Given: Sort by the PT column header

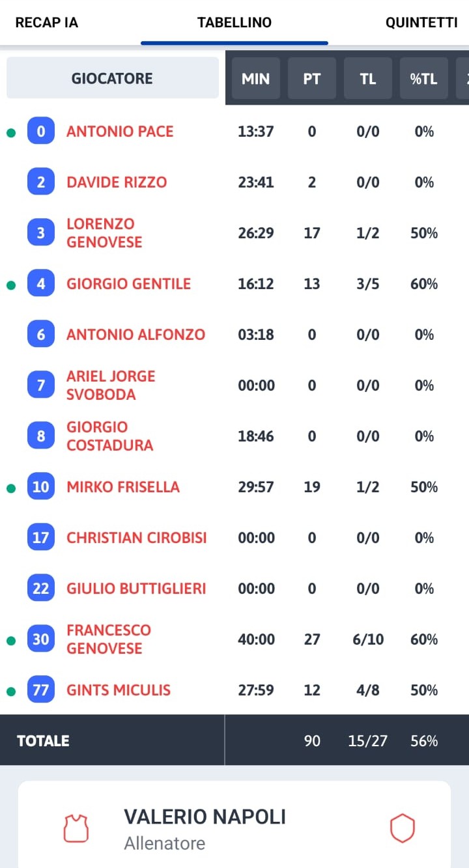Looking at the screenshot, I should (x=312, y=79).
